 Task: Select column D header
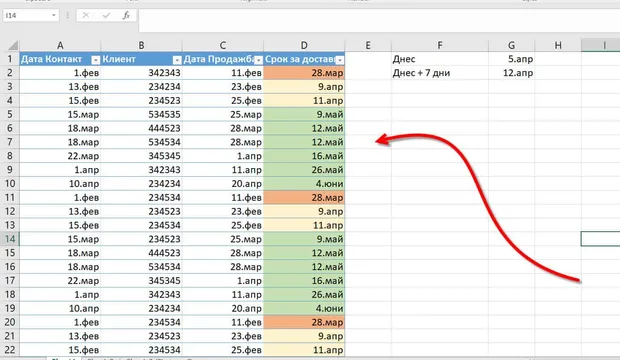(x=304, y=45)
